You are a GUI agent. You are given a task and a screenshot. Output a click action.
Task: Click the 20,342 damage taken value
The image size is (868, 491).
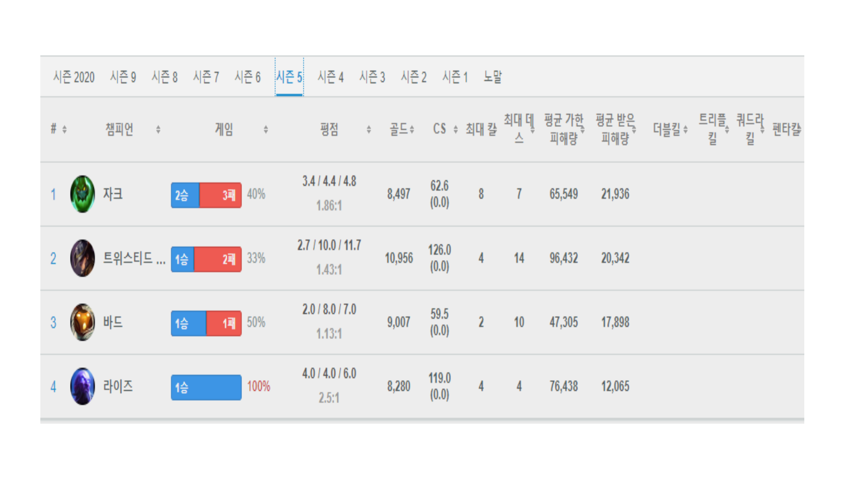[615, 258]
